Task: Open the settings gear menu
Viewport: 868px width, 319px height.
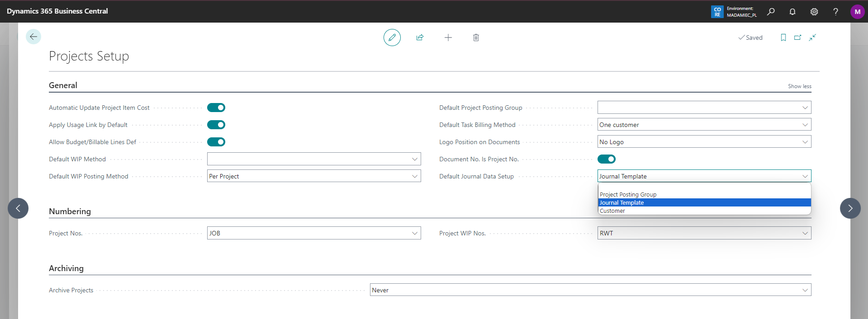Action: click(x=814, y=12)
